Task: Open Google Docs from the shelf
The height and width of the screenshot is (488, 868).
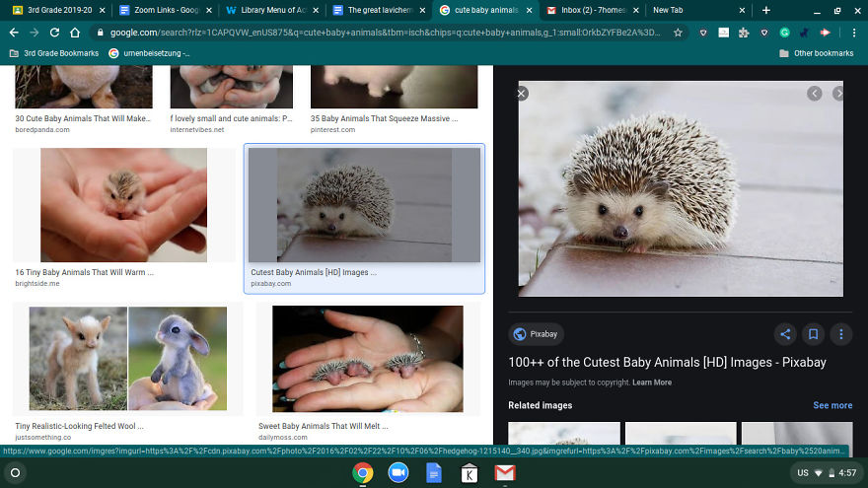Action: click(x=434, y=473)
